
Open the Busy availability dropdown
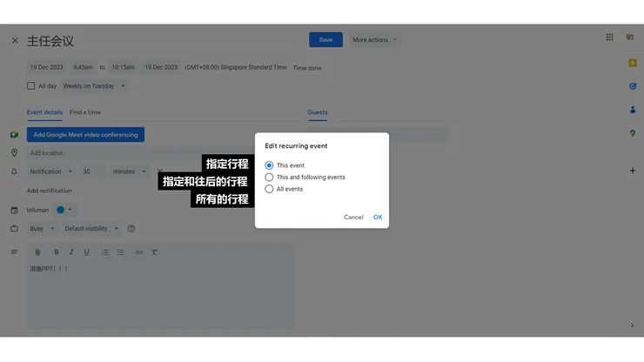pos(42,229)
